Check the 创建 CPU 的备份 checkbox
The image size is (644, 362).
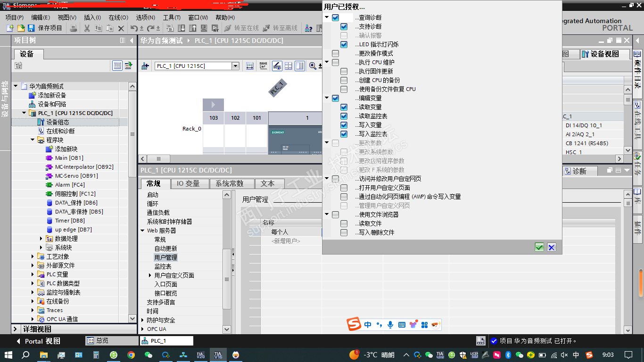pos(344,80)
